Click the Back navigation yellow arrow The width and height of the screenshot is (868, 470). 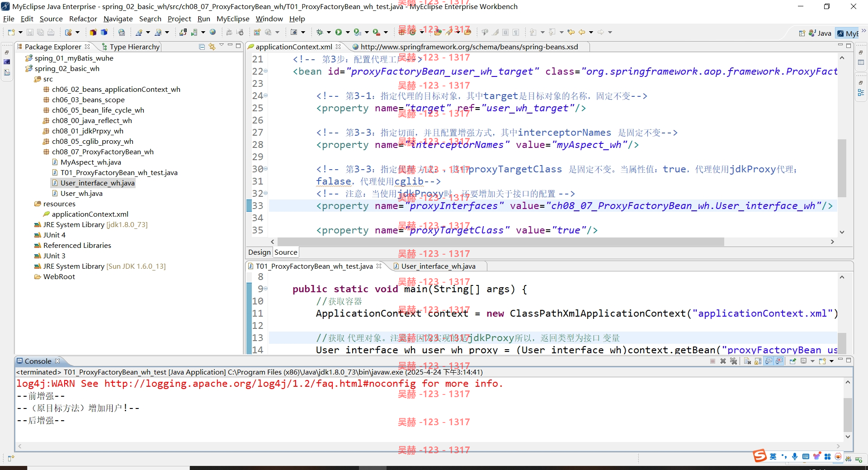pos(582,32)
